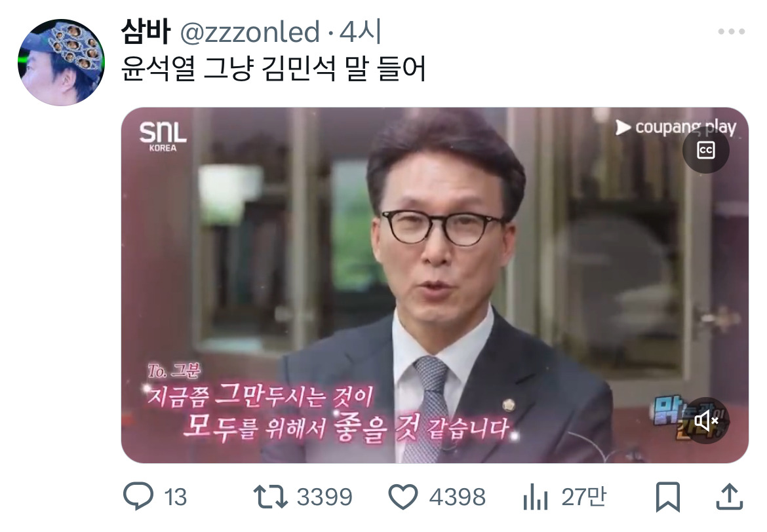
Task: Open the share icon for the tweet
Action: click(x=730, y=497)
